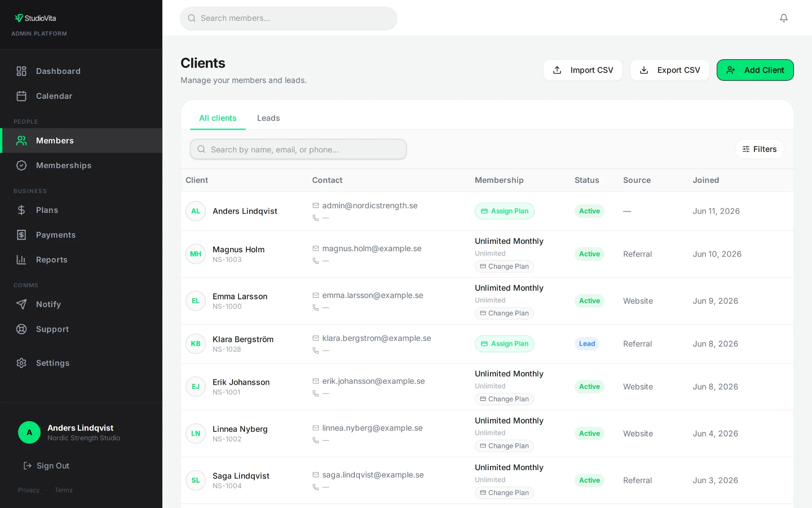Click the MH avatar for Magnus Holm
The image size is (812, 508).
click(196, 254)
